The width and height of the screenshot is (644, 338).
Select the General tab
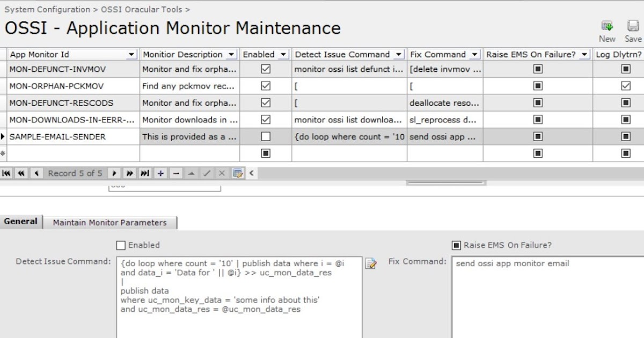pyautogui.click(x=21, y=221)
